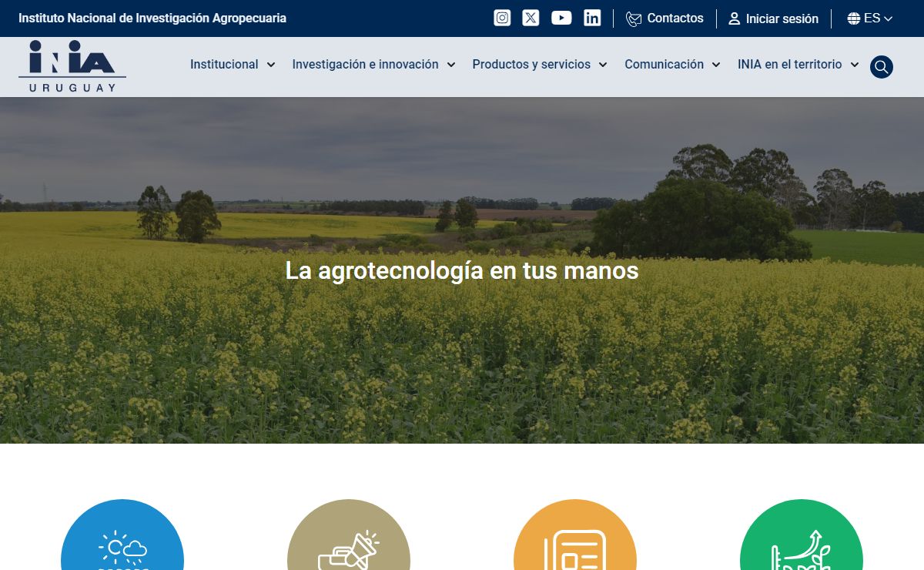Click the user icon beside Iniciar sesión
Image resolution: width=924 pixels, height=570 pixels.
[734, 18]
